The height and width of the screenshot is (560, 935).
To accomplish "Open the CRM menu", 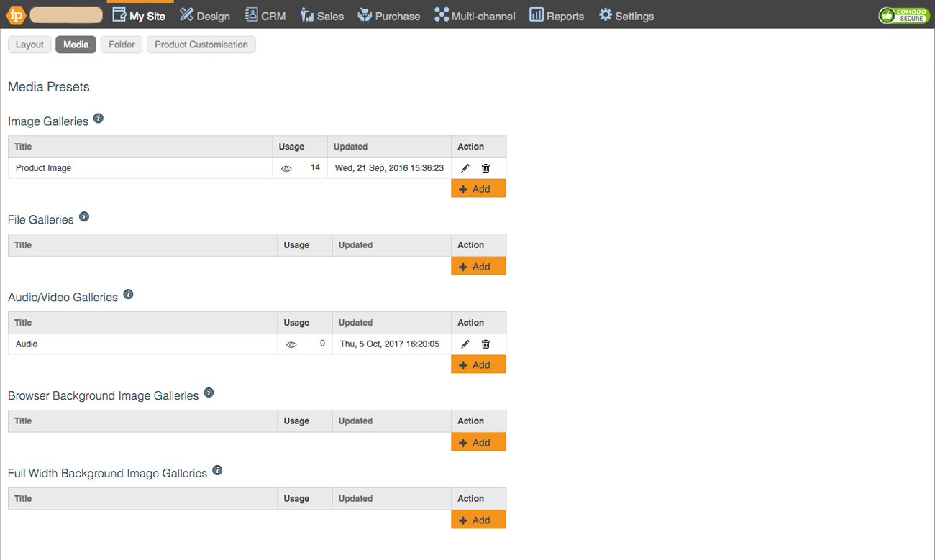I will pos(265,15).
